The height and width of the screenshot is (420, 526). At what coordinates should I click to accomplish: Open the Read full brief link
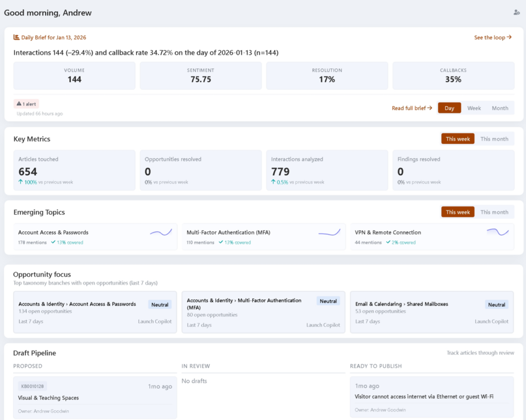pos(411,108)
